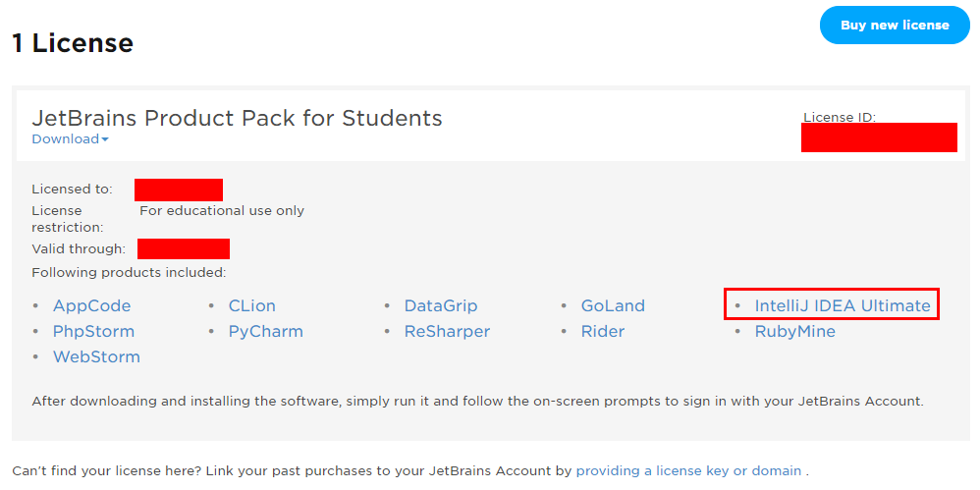Click the Rider link
Viewport: 980px width, 490px height.
(603, 331)
